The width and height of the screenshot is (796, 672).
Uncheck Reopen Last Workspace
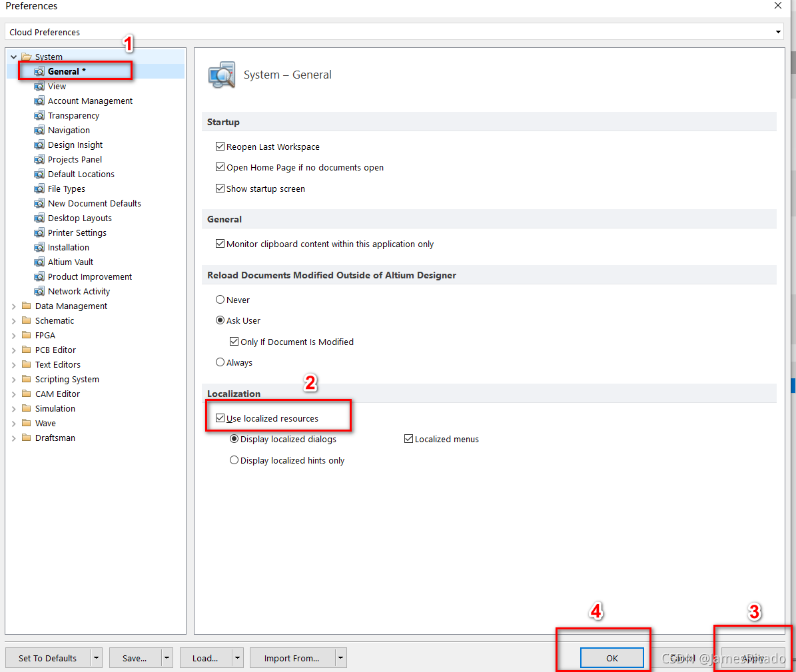[x=220, y=147]
